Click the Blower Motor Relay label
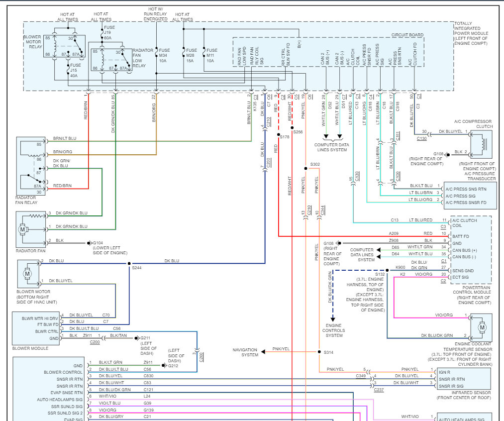This screenshot has width=504, height=421. (33, 42)
